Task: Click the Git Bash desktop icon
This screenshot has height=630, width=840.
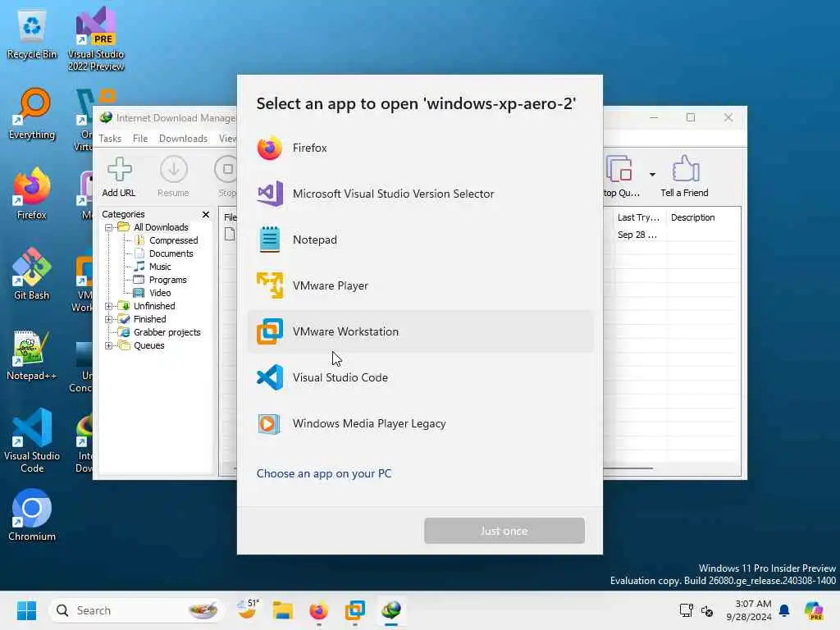Action: point(32,274)
